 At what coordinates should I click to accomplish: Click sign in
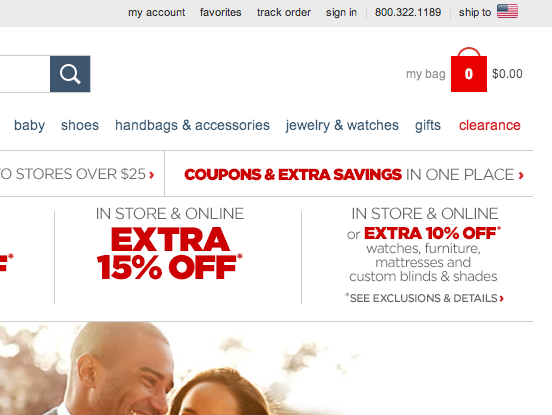[341, 13]
